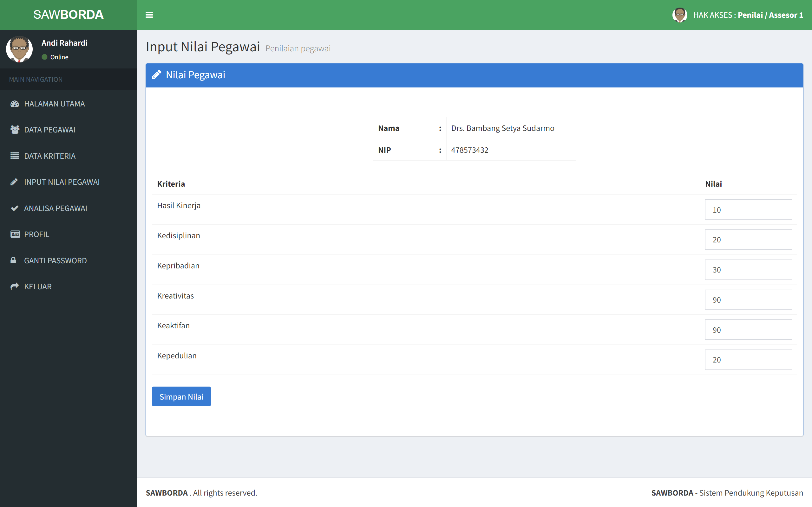812x507 pixels.
Task: Click the pencil icon in Nilai Pegawai panel header
Action: pos(157,74)
